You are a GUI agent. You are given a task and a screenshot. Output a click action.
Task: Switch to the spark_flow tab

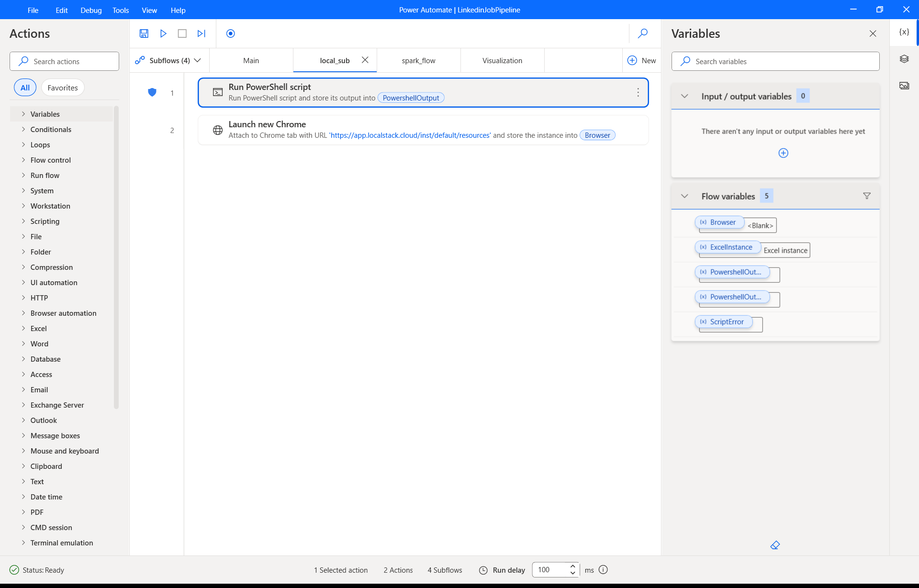pos(418,60)
